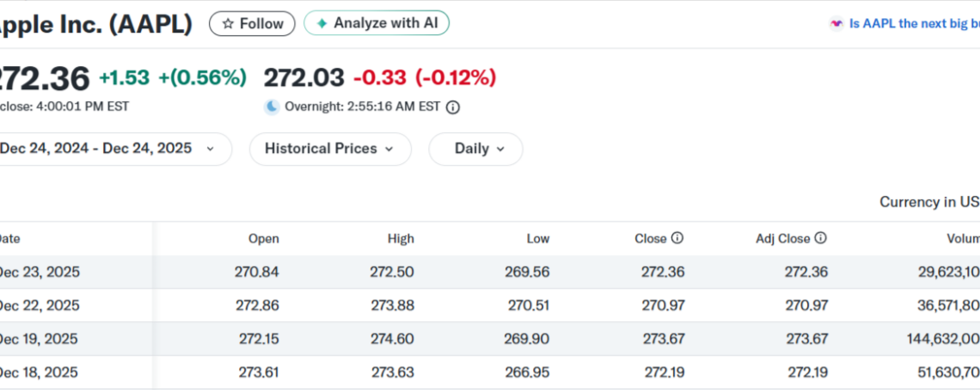
Task: Click high price 273.63
Action: (x=393, y=373)
